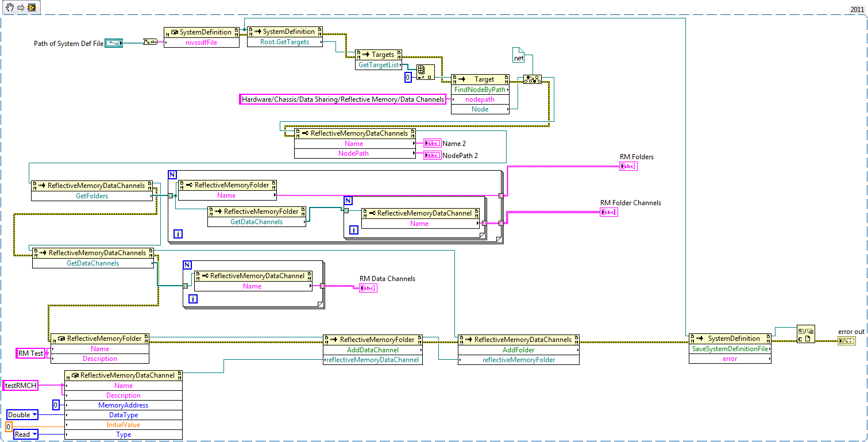Viewport: 868px width, 442px height.
Task: Click the nivssdfFile input
Action: tap(202, 43)
